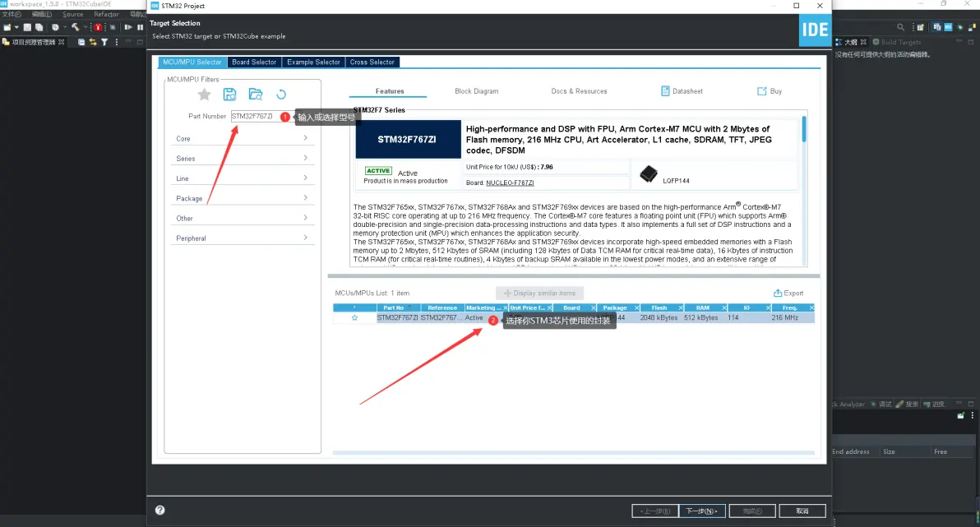Screen dimensions: 980x527
Task: Click the Resume icon in IDE toolbar
Action: pos(128,27)
